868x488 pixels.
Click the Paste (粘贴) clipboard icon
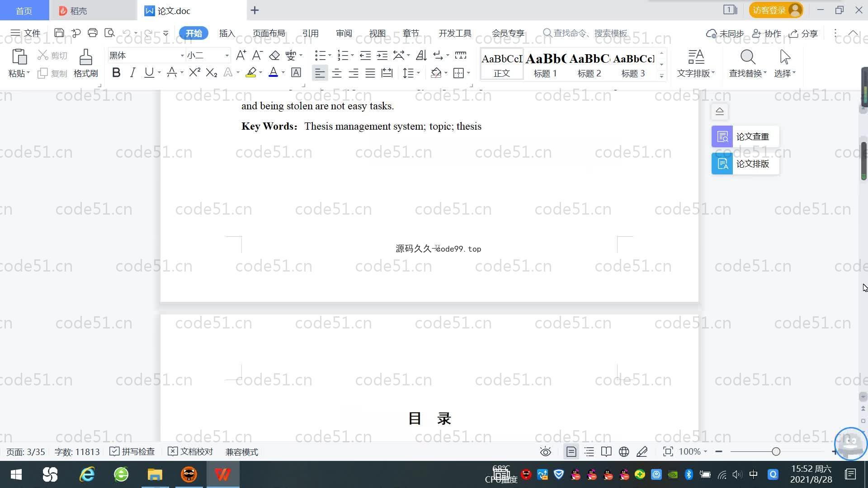pyautogui.click(x=19, y=57)
